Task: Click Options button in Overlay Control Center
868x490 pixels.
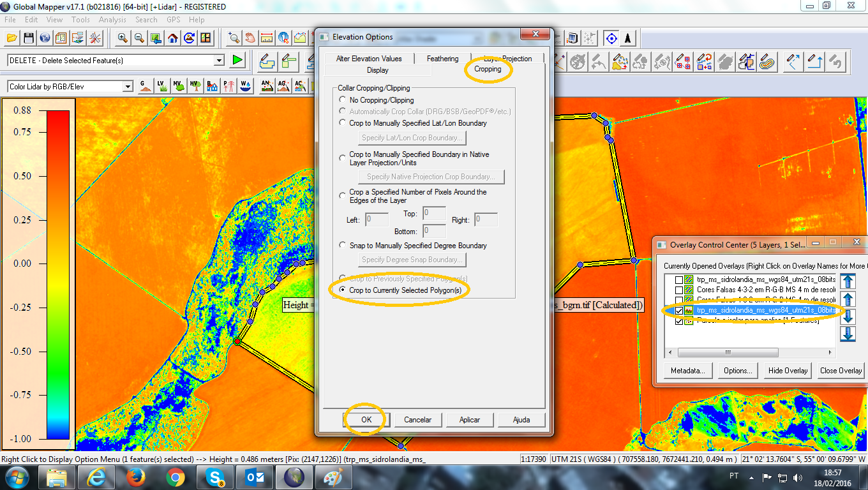Action: click(737, 371)
